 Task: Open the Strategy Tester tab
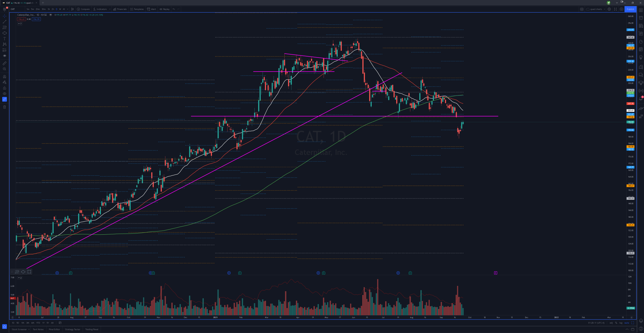click(x=73, y=329)
